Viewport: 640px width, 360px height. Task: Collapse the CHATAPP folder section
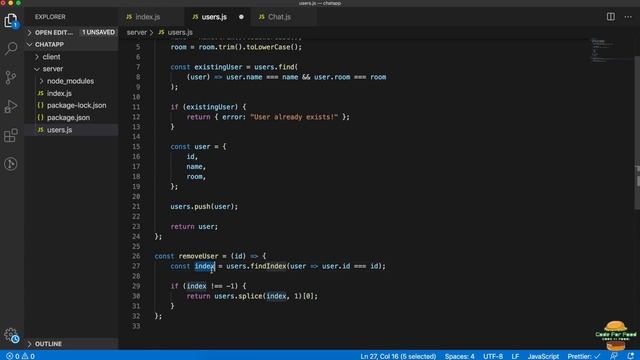click(x=49, y=44)
